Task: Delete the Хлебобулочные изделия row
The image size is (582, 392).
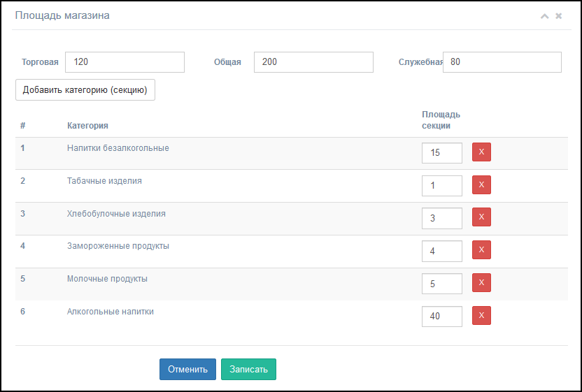Action: tap(481, 217)
